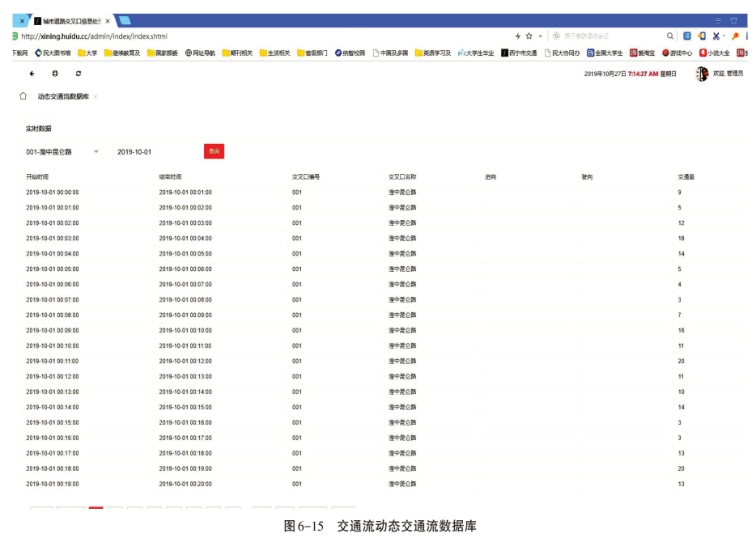This screenshot has height=542, width=756.
Task: Open the 民大图书馆 bookmark
Action: pyautogui.click(x=53, y=53)
